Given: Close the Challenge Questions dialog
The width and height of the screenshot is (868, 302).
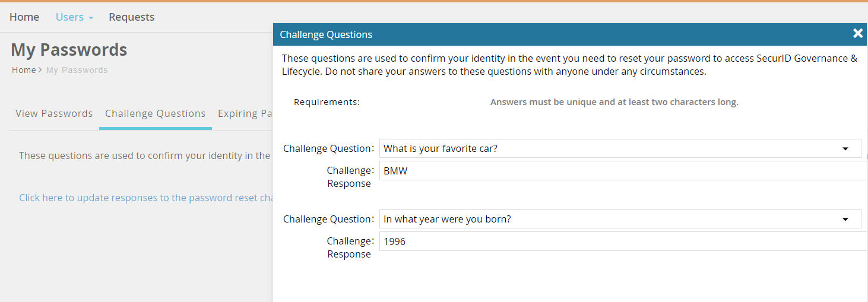Looking at the screenshot, I should pos(857,34).
